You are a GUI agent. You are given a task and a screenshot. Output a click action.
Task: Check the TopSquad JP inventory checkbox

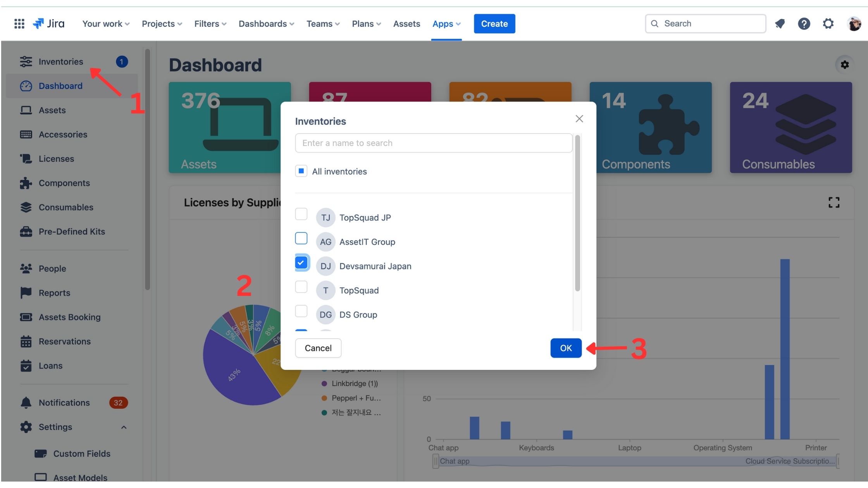pyautogui.click(x=301, y=214)
